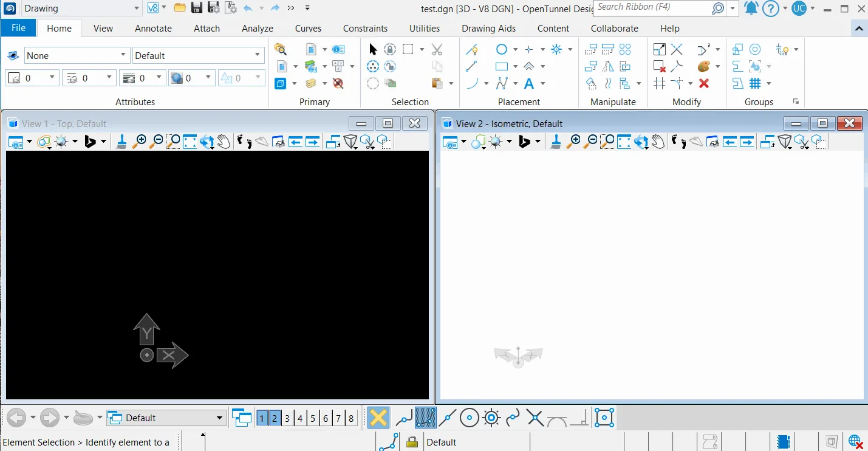Click View Next arrow in View 1
Image resolution: width=868 pixels, height=451 pixels.
coord(313,142)
